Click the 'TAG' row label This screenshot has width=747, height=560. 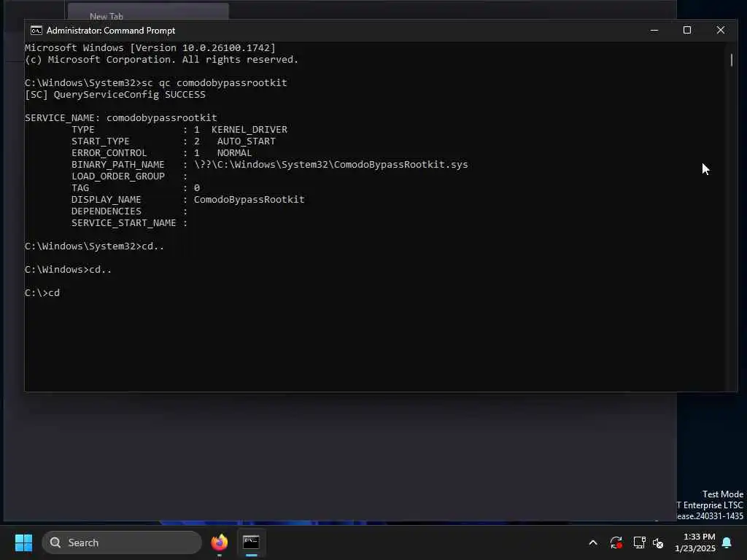pyautogui.click(x=80, y=187)
